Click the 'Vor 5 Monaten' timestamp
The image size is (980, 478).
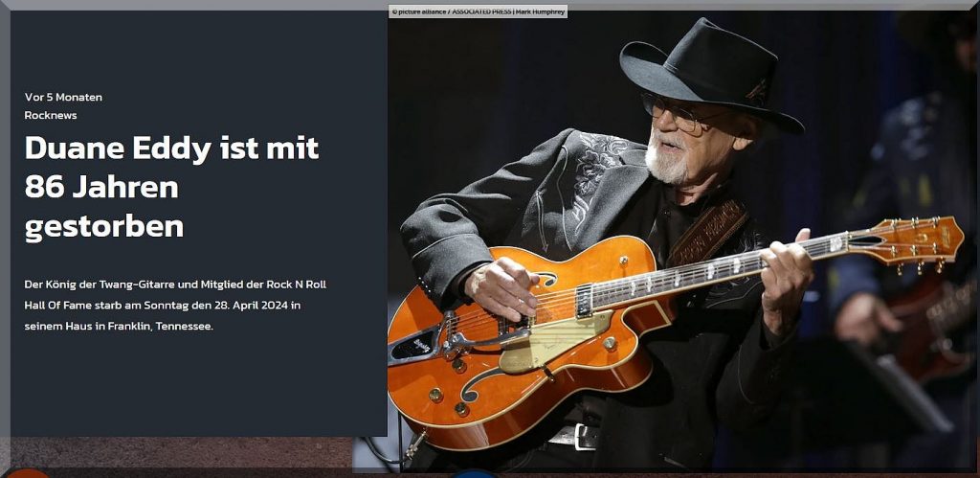click(x=63, y=97)
